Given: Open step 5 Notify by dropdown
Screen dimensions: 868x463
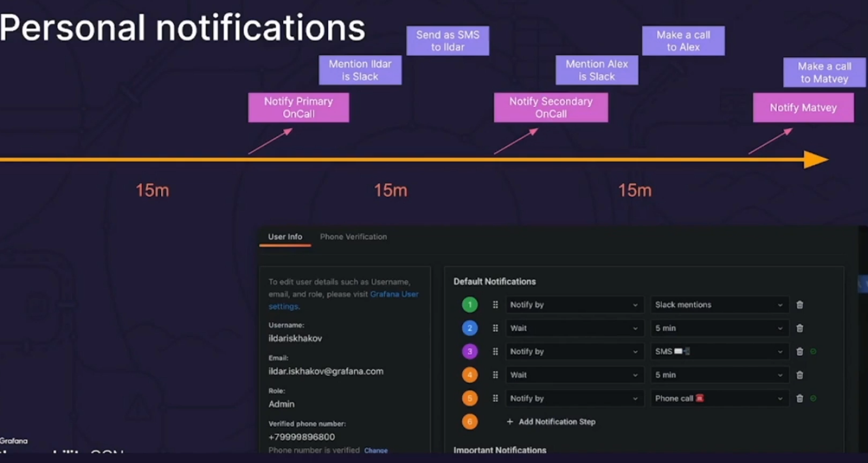Looking at the screenshot, I should pos(574,398).
